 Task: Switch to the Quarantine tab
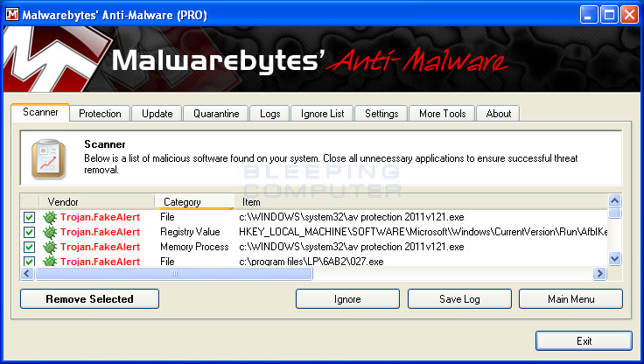tap(216, 114)
